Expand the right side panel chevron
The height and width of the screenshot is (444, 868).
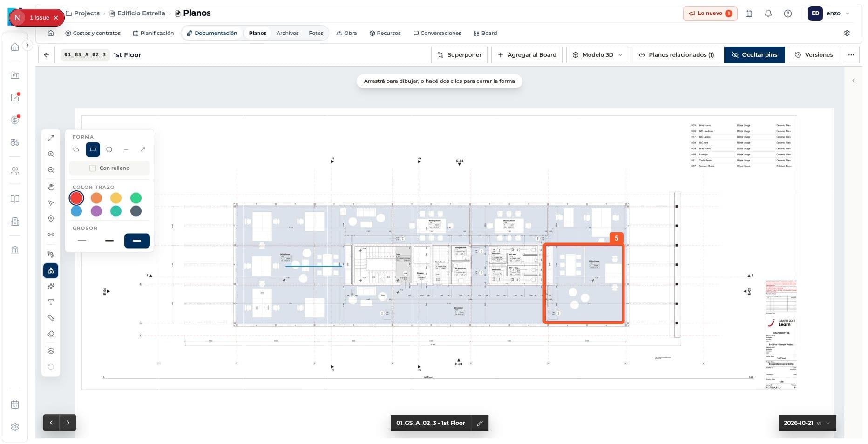[854, 81]
